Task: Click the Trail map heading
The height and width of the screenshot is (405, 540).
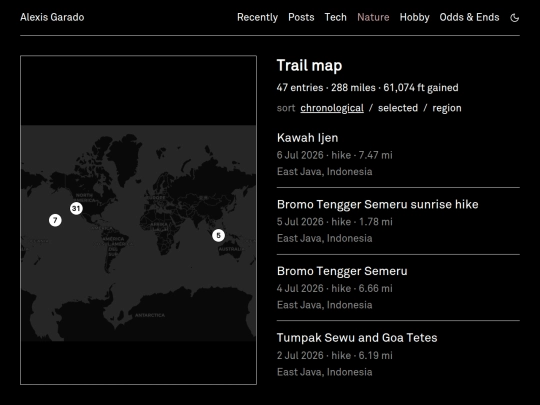Action: (309, 65)
